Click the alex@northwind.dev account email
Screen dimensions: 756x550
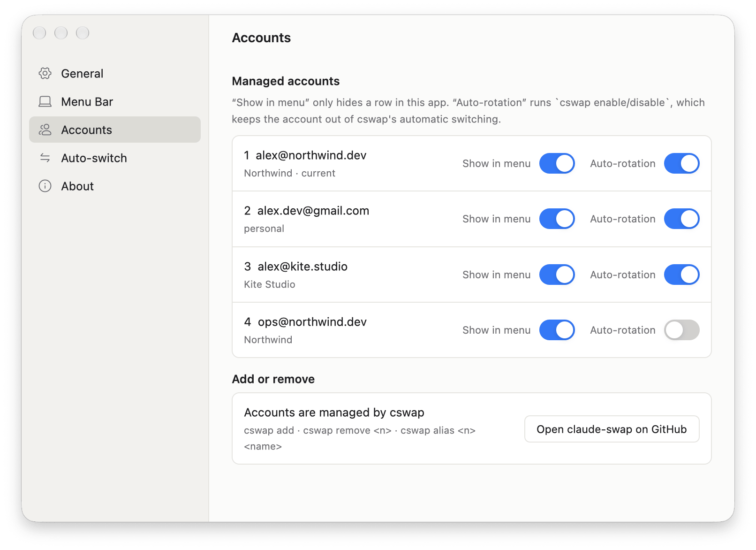tap(311, 155)
